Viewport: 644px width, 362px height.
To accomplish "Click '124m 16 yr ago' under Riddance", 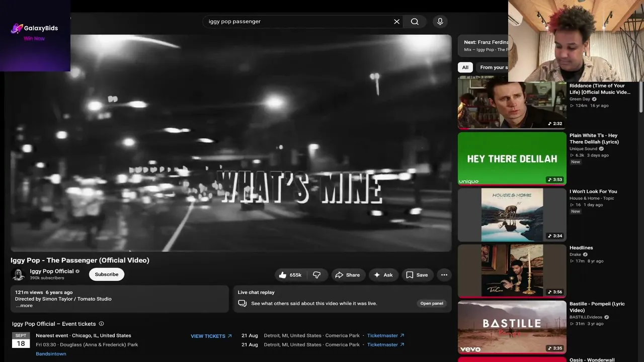I will tap(589, 106).
